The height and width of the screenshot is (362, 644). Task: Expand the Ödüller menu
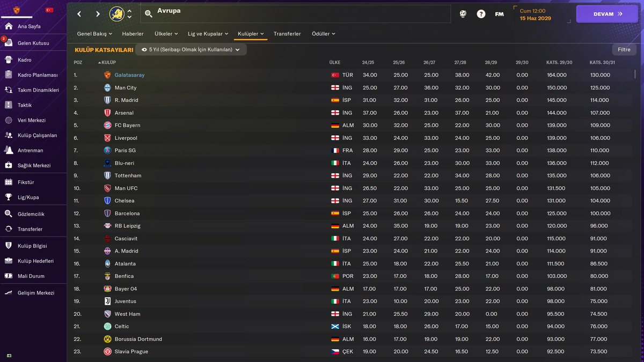tap(323, 34)
